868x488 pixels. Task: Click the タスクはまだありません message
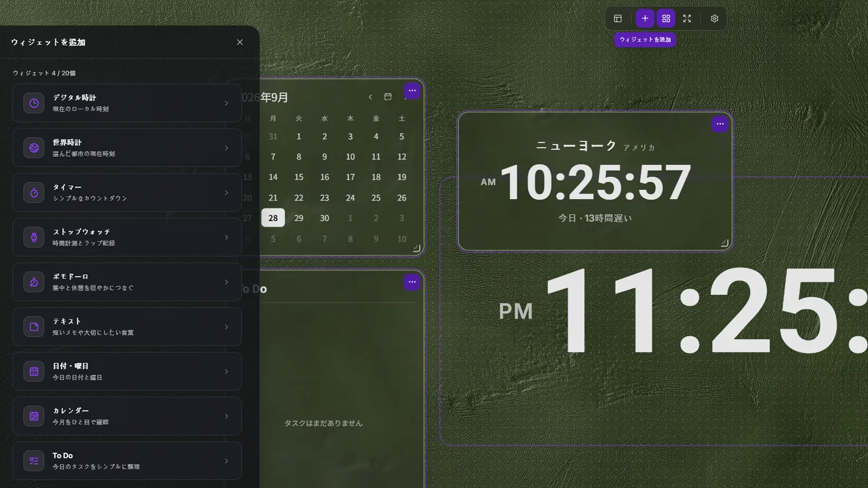[323, 423]
